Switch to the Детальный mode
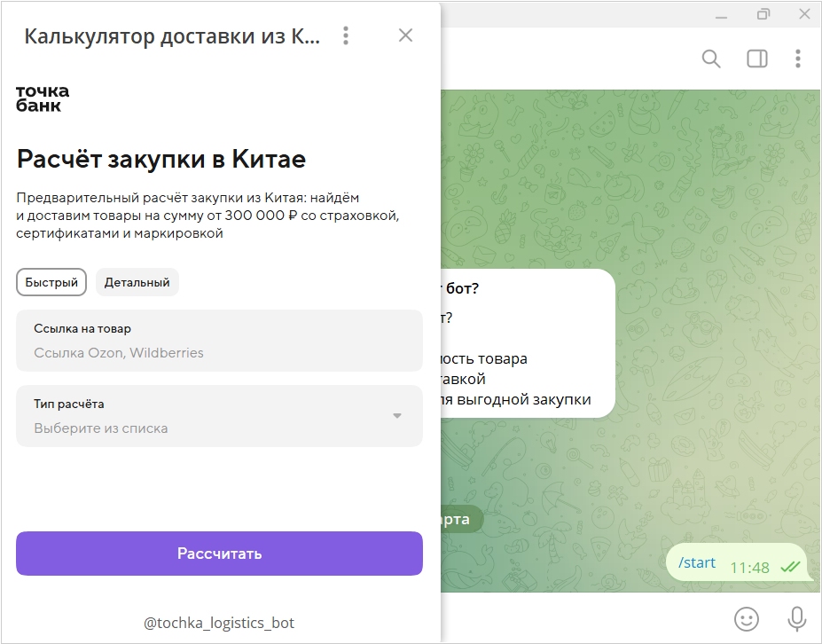The width and height of the screenshot is (822, 644). (137, 282)
